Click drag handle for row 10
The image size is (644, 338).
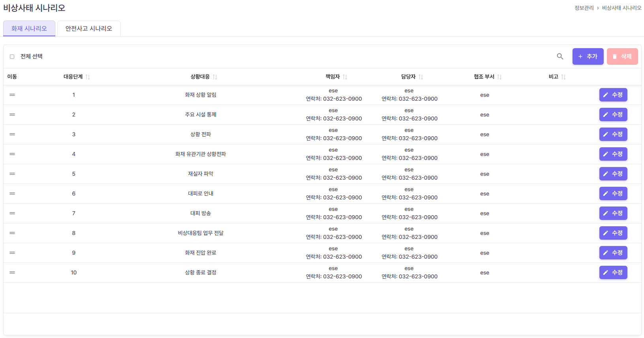12,272
